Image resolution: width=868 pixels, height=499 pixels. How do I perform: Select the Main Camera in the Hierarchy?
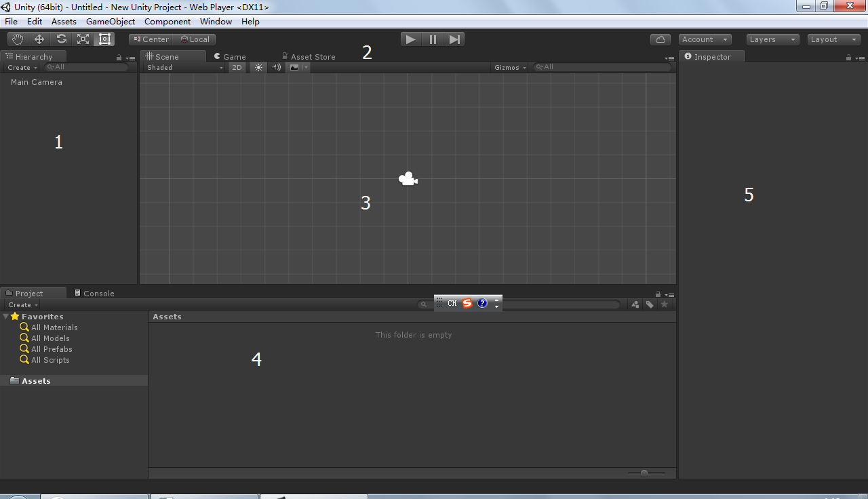[x=37, y=81]
